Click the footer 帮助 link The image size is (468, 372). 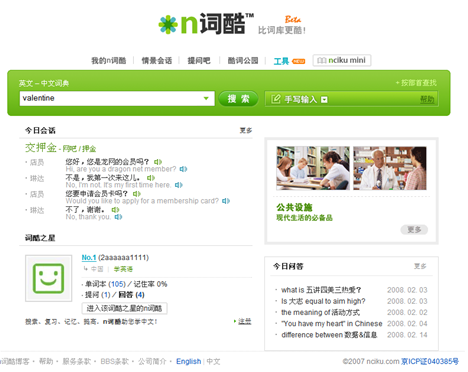coord(46,361)
